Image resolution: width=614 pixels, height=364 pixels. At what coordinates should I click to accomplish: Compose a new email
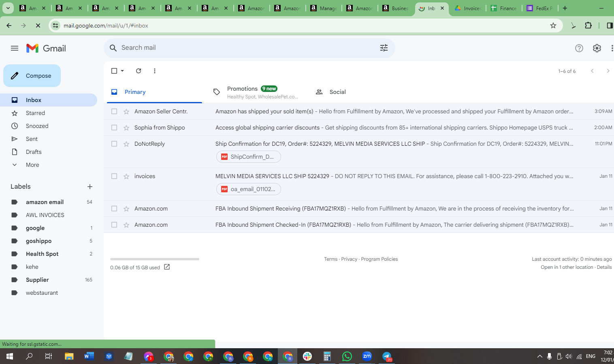[32, 76]
